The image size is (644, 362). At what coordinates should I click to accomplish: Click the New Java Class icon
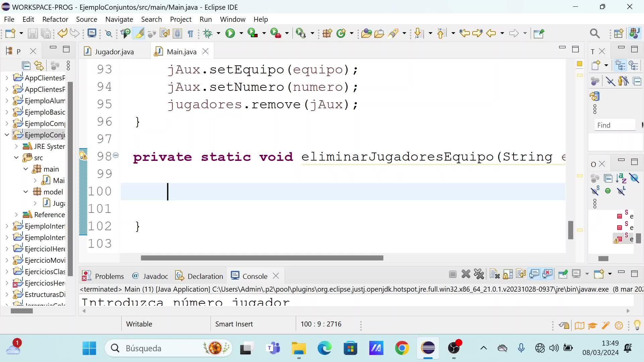[341, 33]
